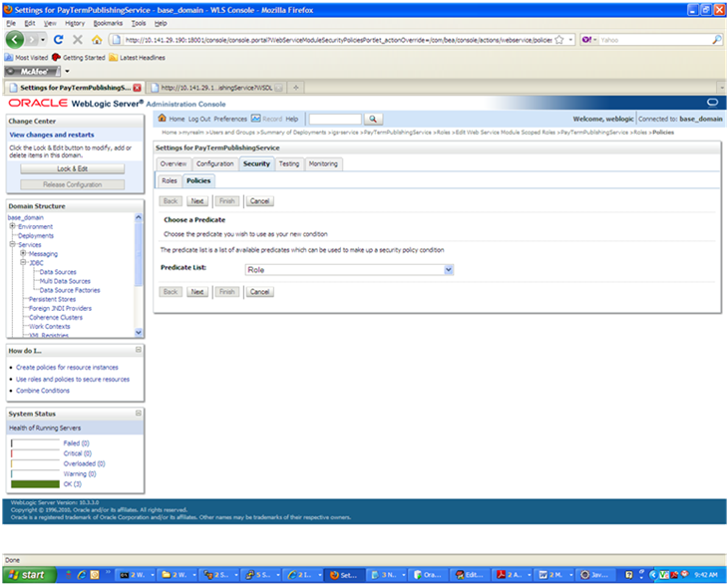Viewport: 728px width, 585px height.
Task: Collapse the Services tree node
Action: click(x=13, y=244)
